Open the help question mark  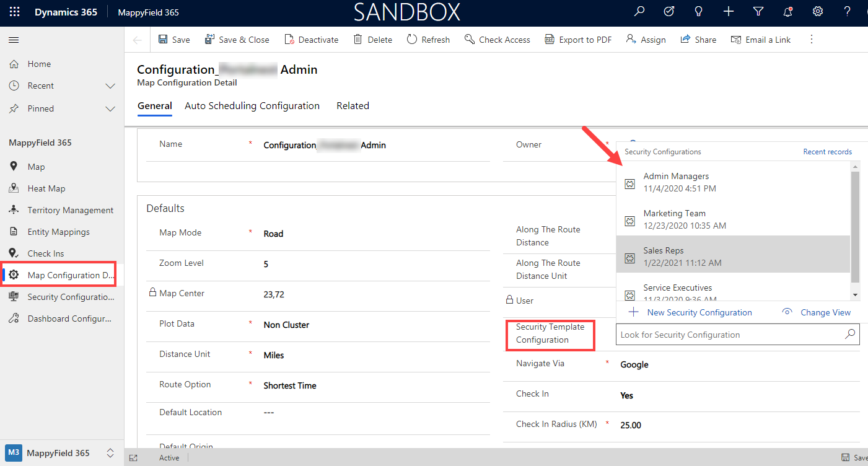(848, 12)
